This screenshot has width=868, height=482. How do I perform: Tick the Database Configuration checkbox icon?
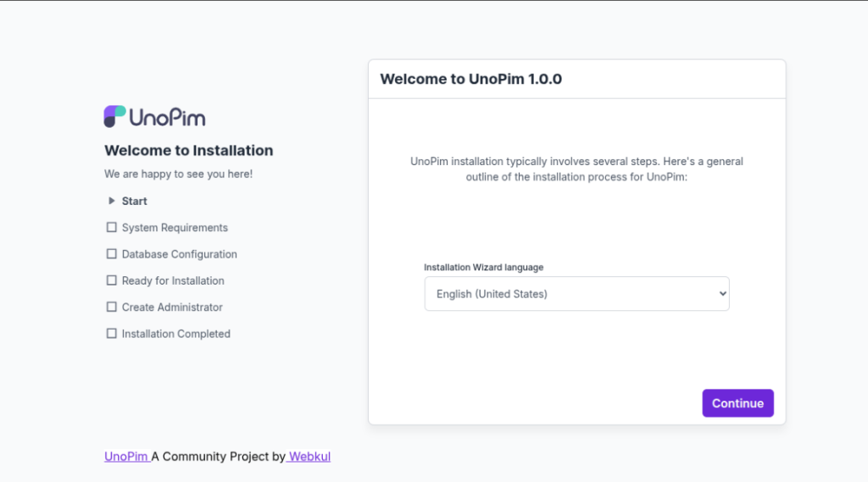(111, 253)
